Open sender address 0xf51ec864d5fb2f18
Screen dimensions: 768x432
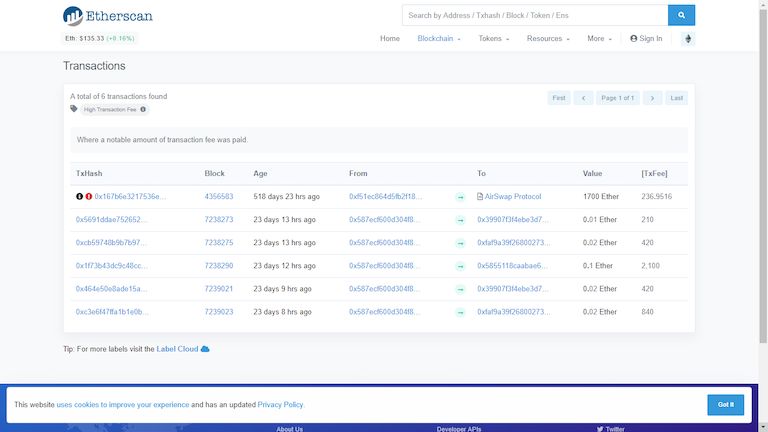pos(385,196)
